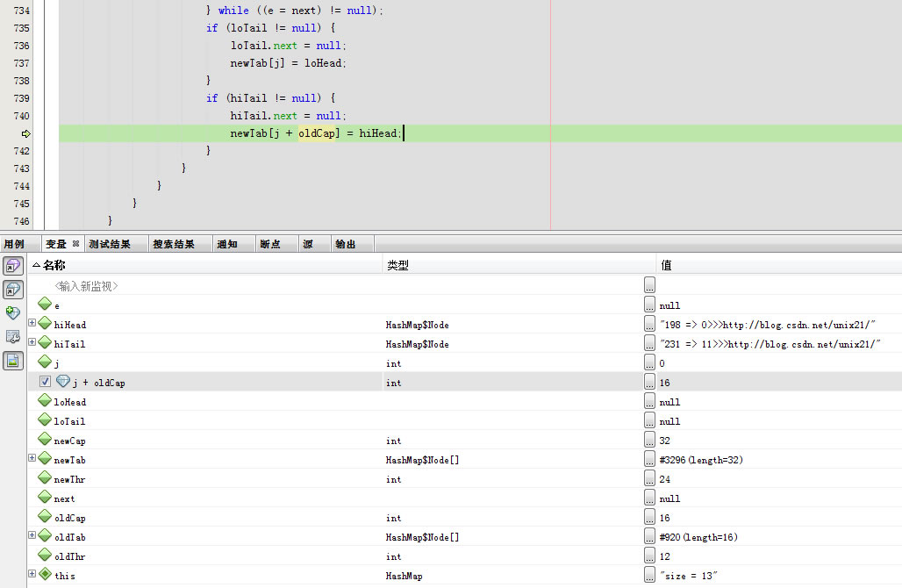Click the value #3296 (length=32)
This screenshot has width=902, height=588.
[x=701, y=460]
